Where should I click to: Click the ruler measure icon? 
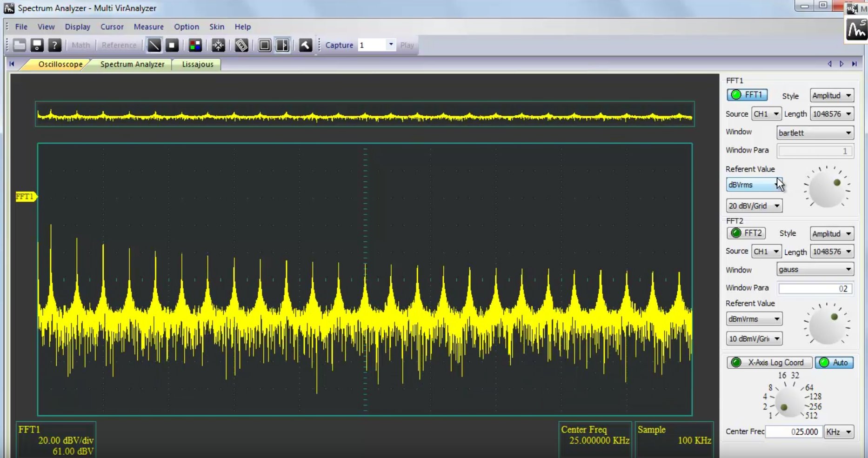[x=241, y=45]
